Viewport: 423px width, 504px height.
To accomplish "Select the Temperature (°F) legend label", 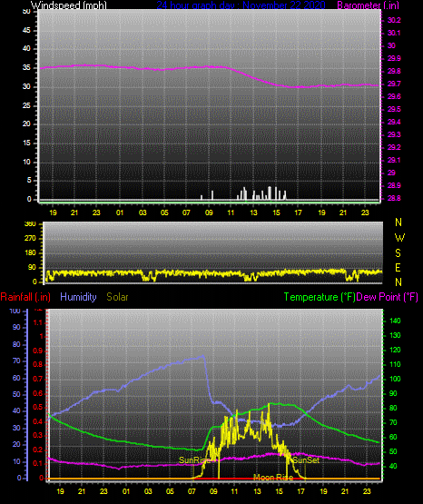I will (x=320, y=297).
